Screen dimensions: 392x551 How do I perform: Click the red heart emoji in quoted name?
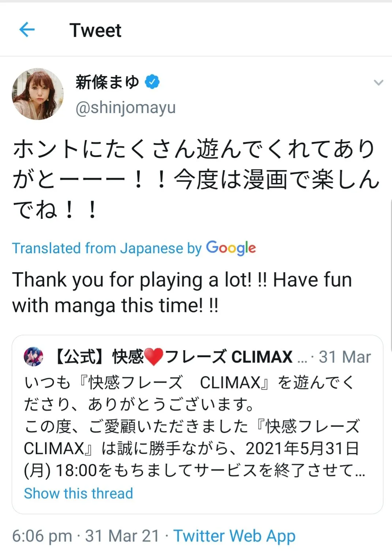pyautogui.click(x=154, y=357)
